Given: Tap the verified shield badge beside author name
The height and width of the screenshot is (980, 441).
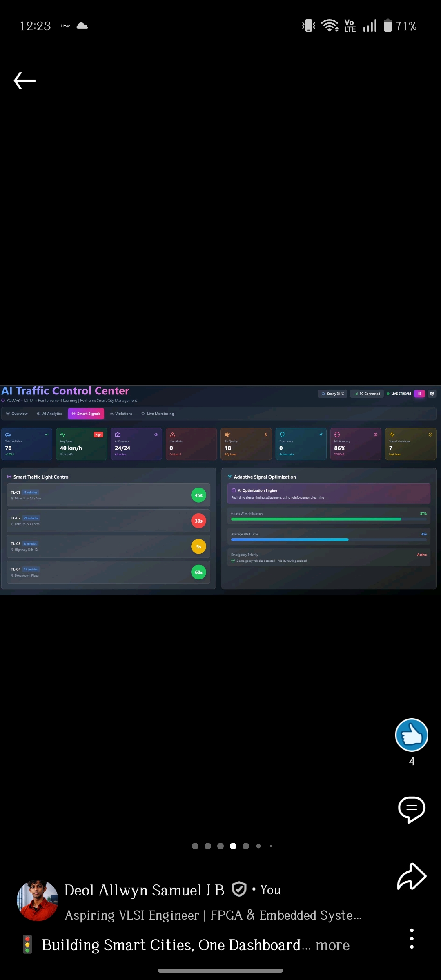Looking at the screenshot, I should tap(239, 889).
